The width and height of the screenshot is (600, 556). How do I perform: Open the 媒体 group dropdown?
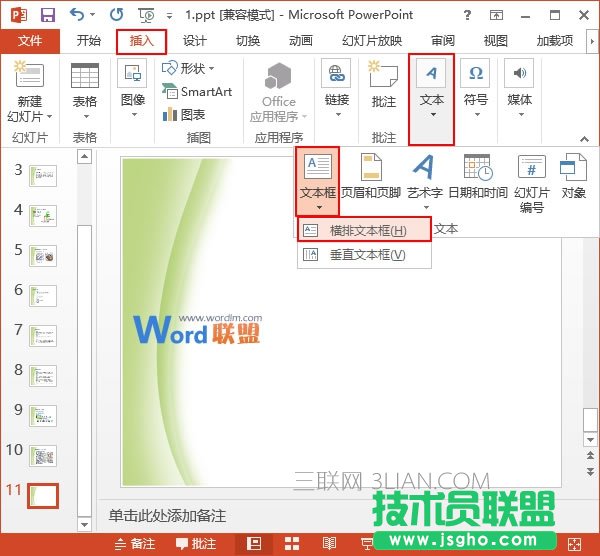(x=520, y=89)
